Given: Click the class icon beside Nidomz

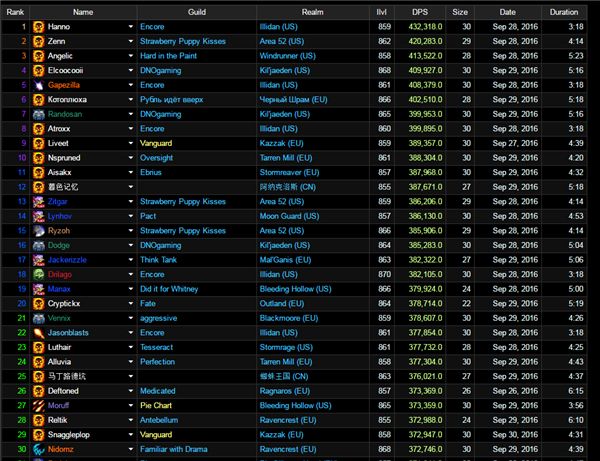Looking at the screenshot, I should point(38,449).
